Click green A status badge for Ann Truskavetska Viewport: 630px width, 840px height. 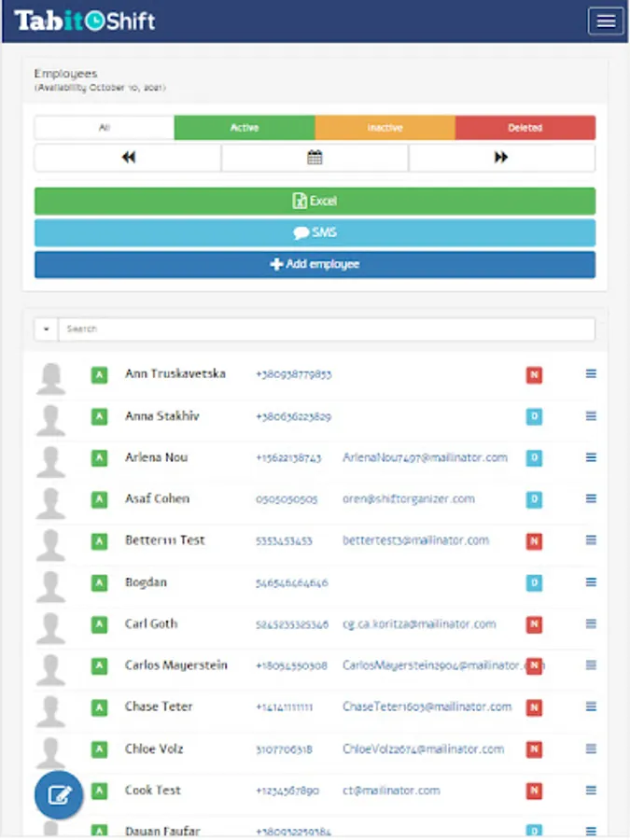click(99, 375)
